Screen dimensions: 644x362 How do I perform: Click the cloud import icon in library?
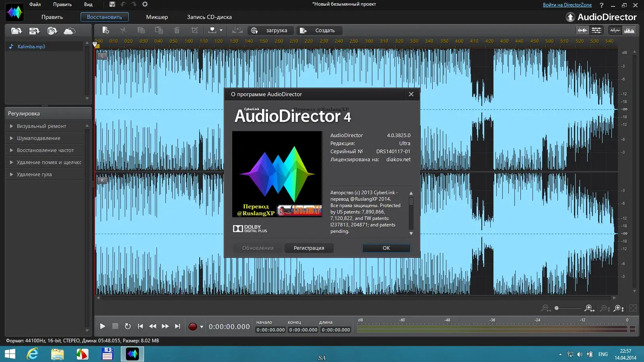click(x=70, y=31)
